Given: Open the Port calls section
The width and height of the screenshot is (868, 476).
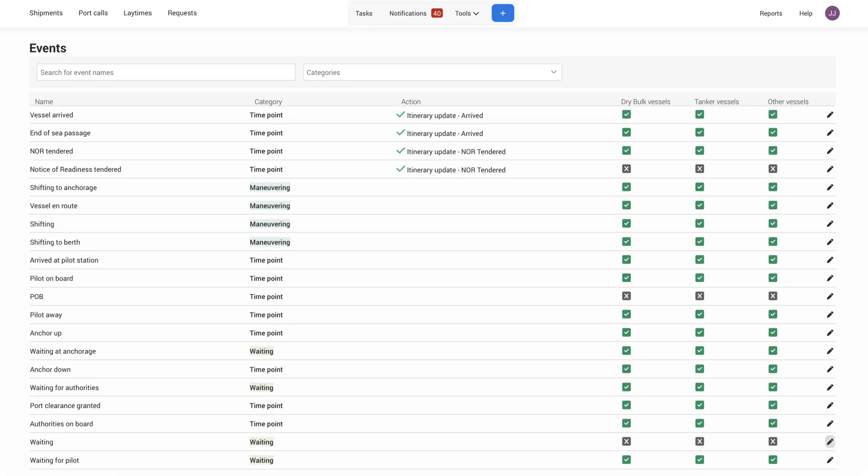Looking at the screenshot, I should pyautogui.click(x=93, y=13).
